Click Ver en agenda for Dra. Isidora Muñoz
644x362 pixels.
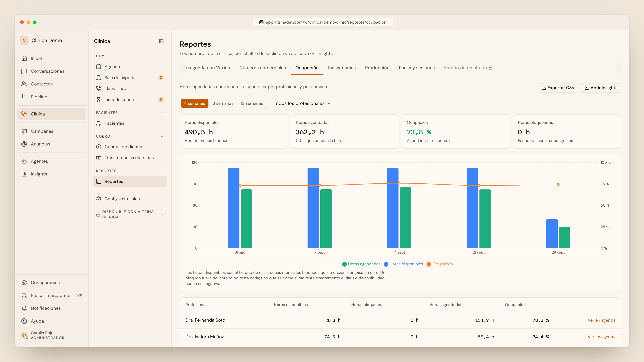(x=601, y=337)
